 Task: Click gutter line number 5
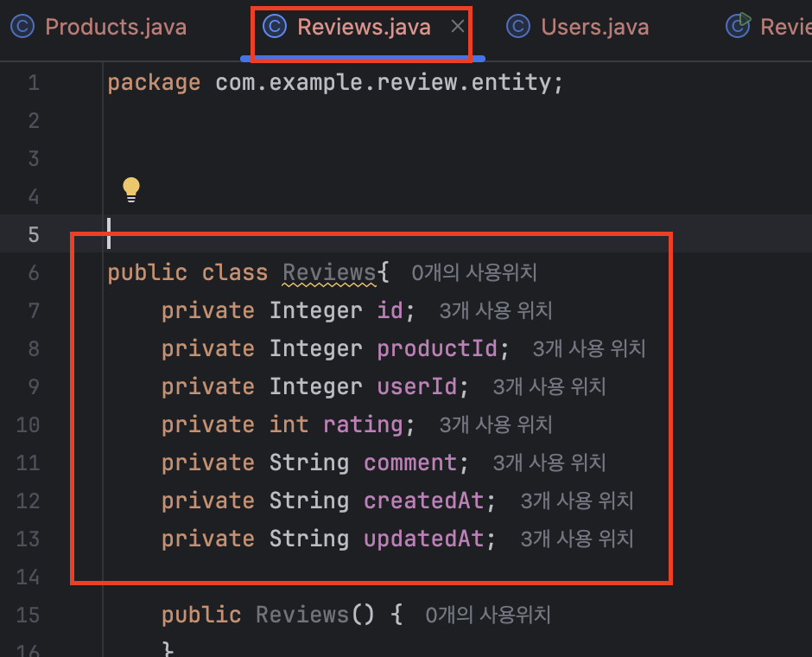point(34,235)
